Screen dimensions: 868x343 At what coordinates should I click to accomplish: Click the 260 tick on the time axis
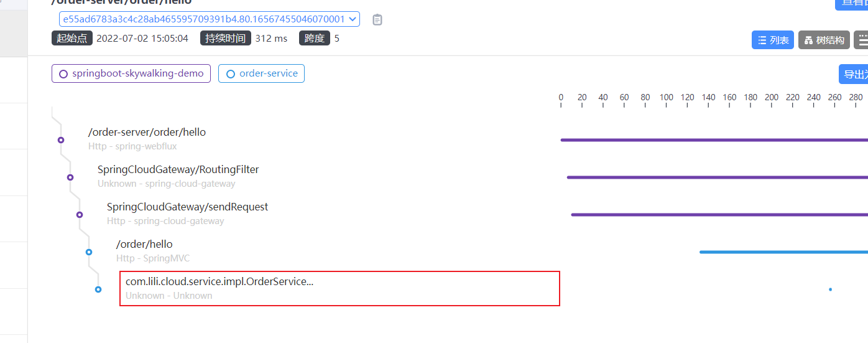(x=835, y=98)
